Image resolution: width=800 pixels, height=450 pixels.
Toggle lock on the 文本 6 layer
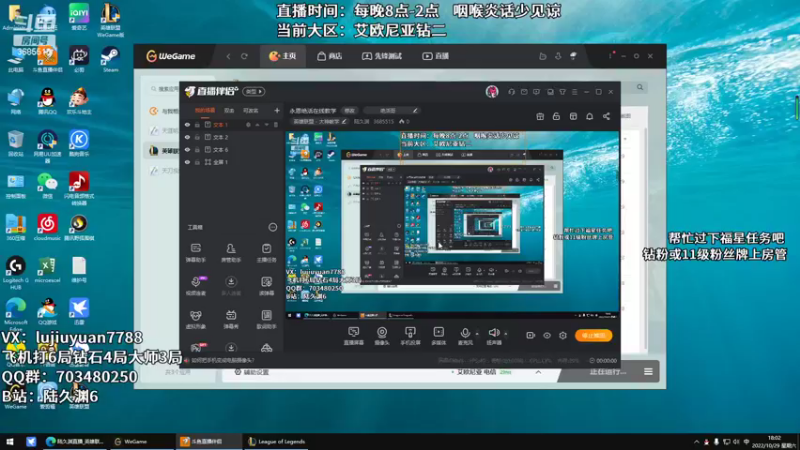coord(197,149)
